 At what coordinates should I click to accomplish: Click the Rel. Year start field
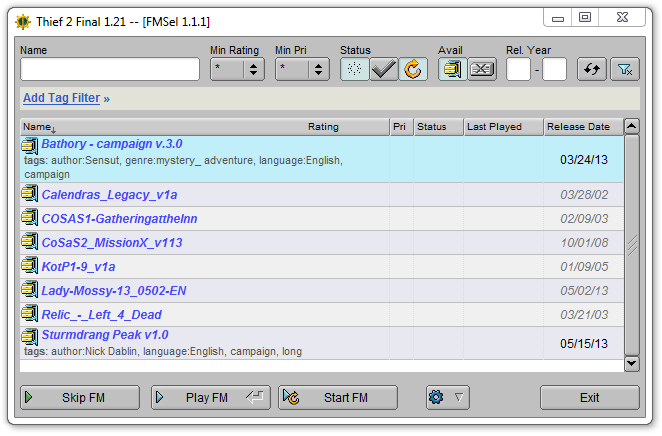(518, 69)
